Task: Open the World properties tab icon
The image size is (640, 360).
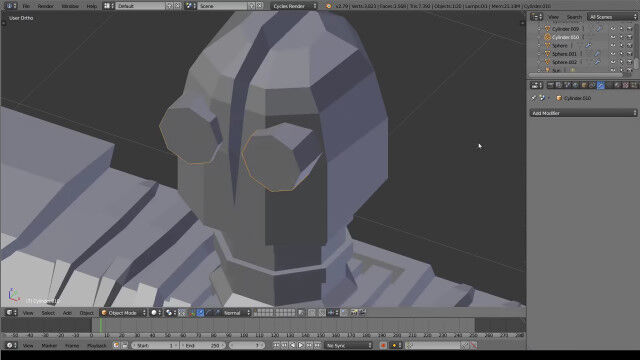Action: 576,85
